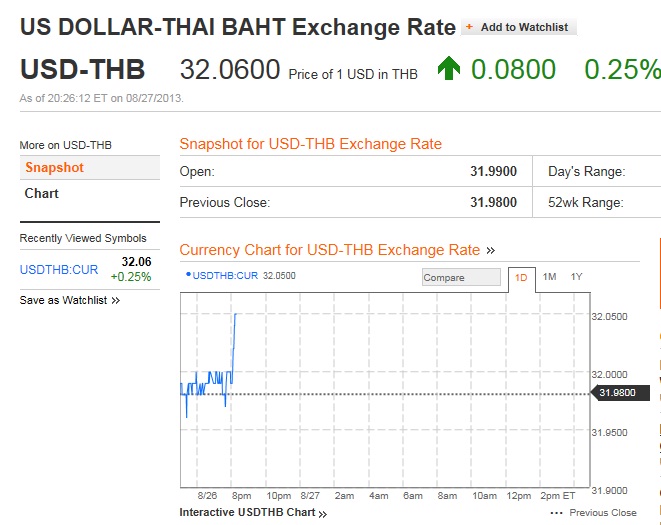Switch chart to 1M range tab
This screenshot has height=525, width=661.
550,277
